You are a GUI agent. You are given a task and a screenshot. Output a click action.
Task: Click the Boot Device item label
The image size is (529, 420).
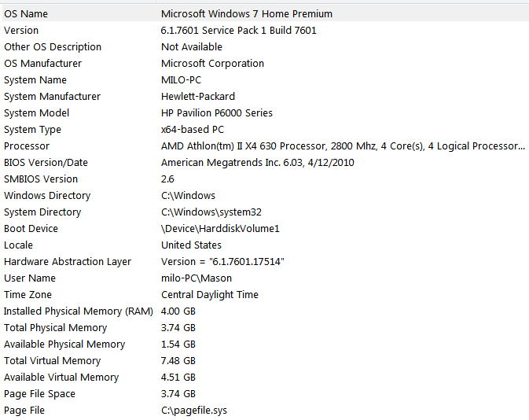click(31, 229)
